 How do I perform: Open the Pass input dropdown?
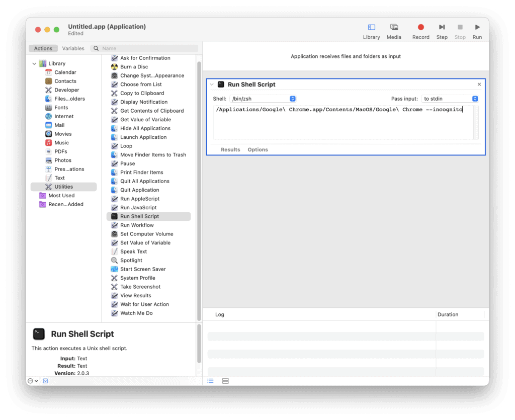tap(450, 99)
